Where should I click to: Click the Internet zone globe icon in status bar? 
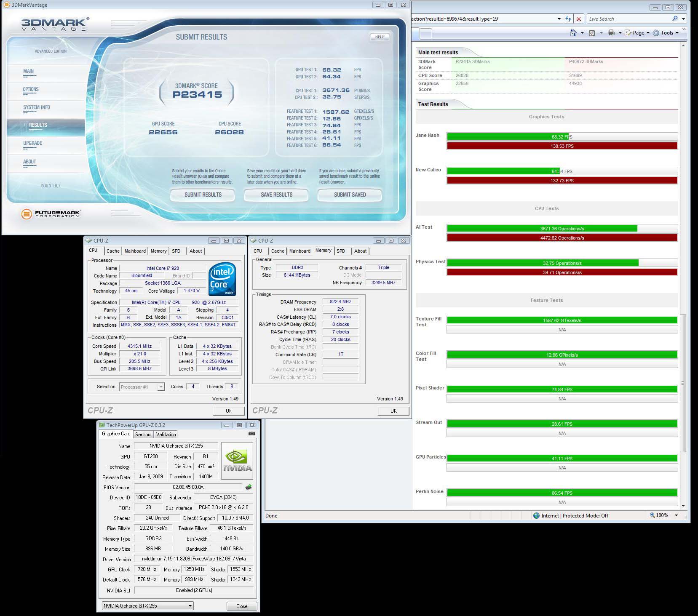click(x=536, y=515)
